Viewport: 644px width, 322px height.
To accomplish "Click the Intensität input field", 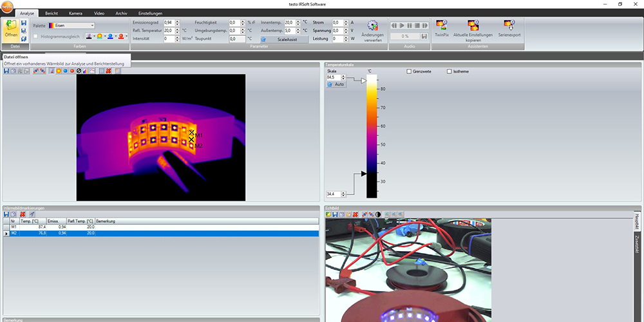I will (x=169, y=39).
